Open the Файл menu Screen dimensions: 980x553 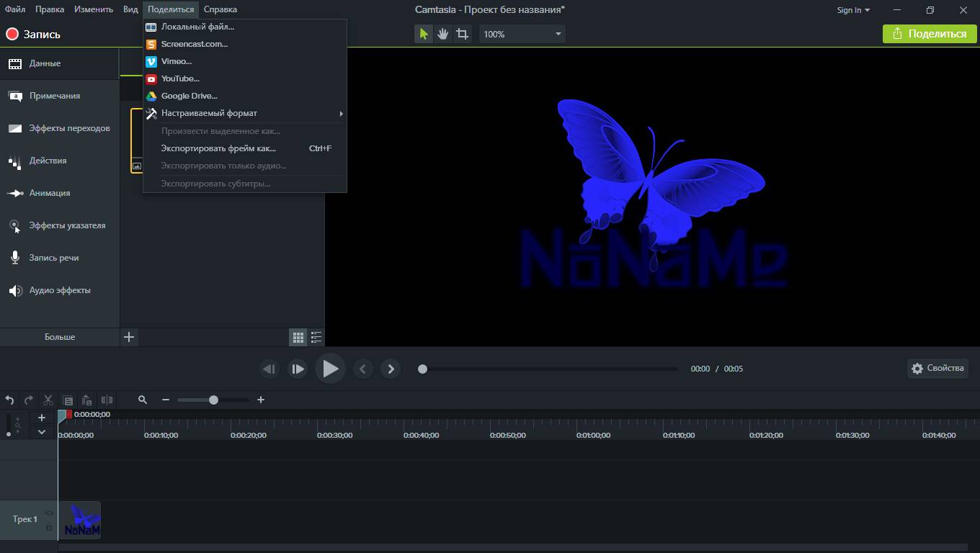14,9
